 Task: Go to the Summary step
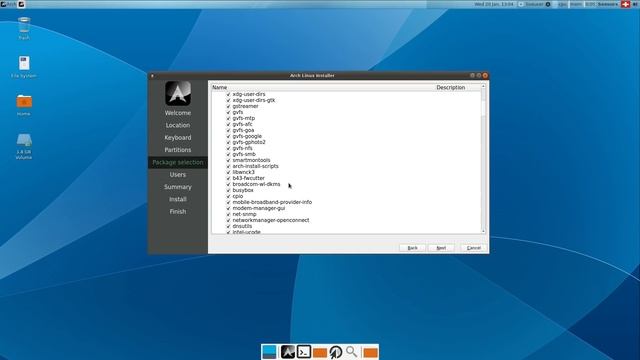click(178, 187)
